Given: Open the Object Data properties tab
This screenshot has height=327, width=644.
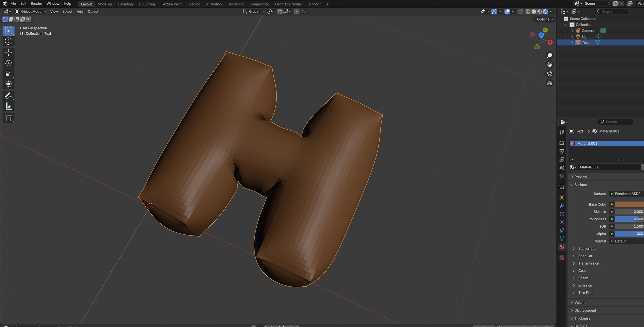Looking at the screenshot, I should 562,238.
